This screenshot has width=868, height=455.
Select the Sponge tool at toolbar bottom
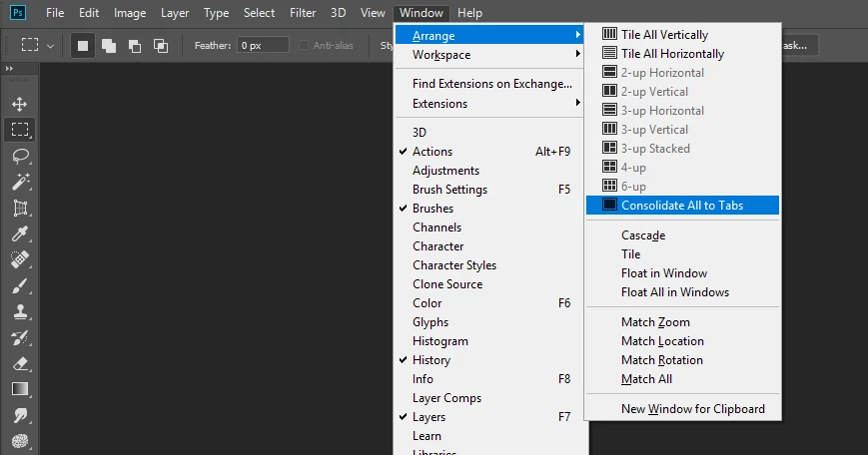pos(20,441)
